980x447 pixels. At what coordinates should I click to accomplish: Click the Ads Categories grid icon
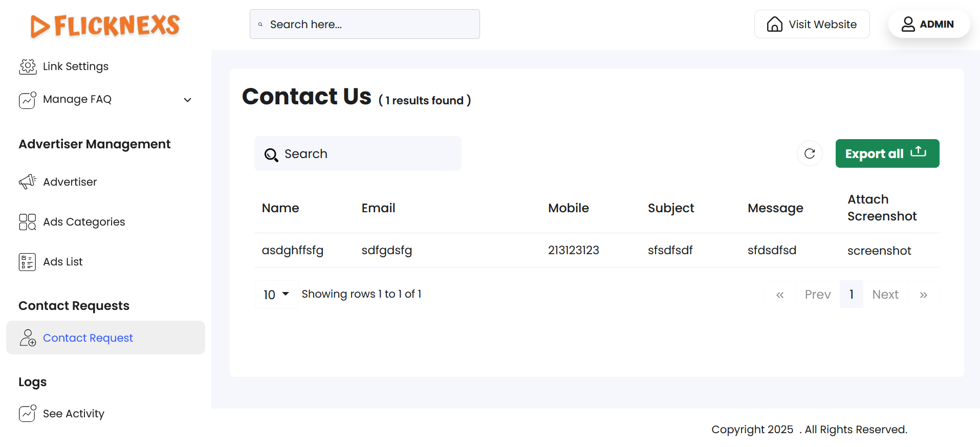pos(28,222)
